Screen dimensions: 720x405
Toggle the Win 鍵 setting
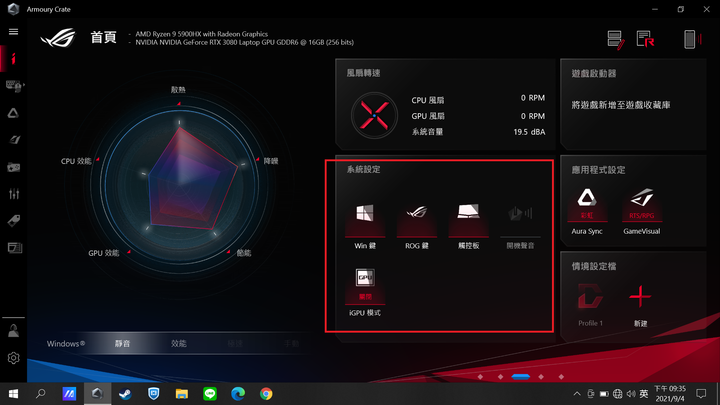[365, 226]
